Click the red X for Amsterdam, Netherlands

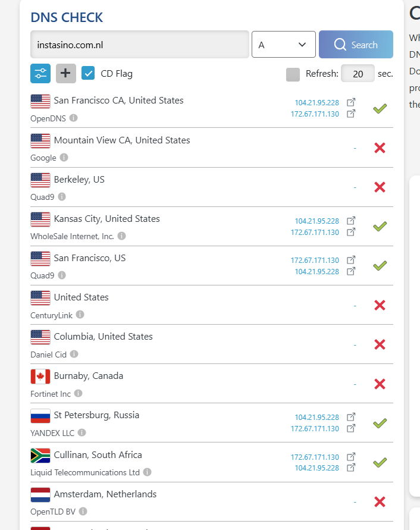(x=380, y=502)
